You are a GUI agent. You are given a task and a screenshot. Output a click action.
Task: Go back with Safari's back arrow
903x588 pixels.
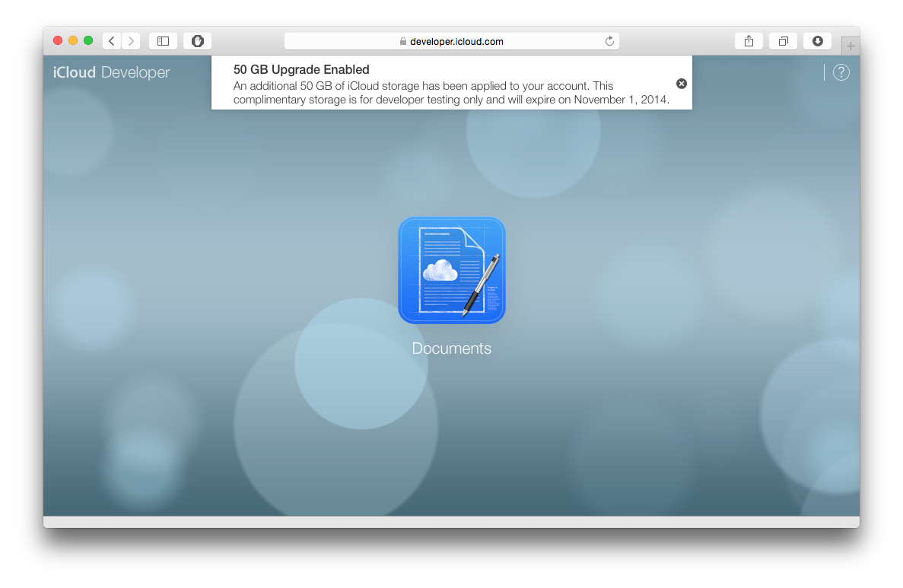112,41
